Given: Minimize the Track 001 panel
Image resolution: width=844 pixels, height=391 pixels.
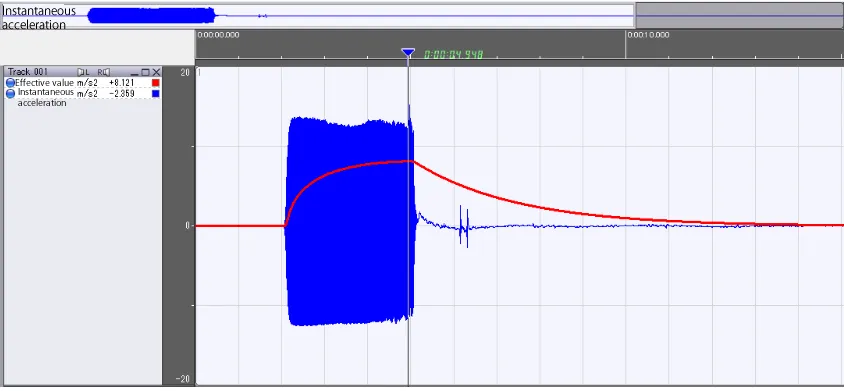Looking at the screenshot, I should [135, 72].
